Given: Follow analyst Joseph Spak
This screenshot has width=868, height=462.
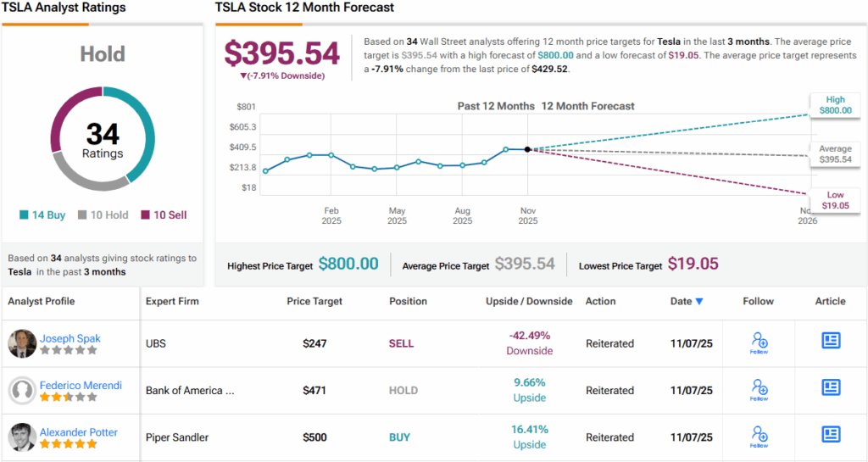Looking at the screenshot, I should (759, 342).
